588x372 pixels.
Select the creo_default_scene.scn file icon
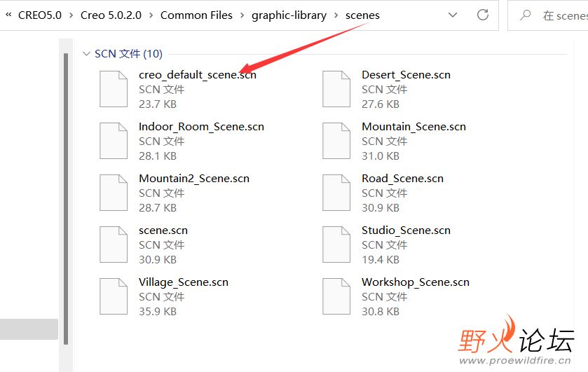pos(114,89)
